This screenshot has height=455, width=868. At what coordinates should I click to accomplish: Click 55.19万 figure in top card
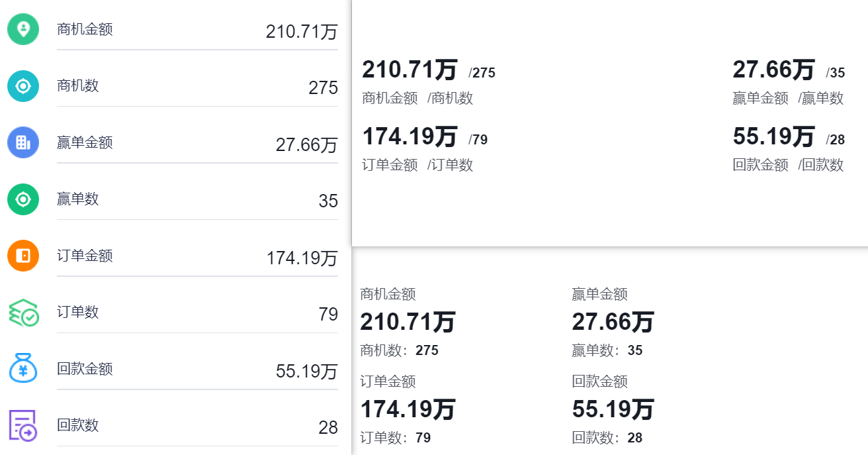[773, 136]
